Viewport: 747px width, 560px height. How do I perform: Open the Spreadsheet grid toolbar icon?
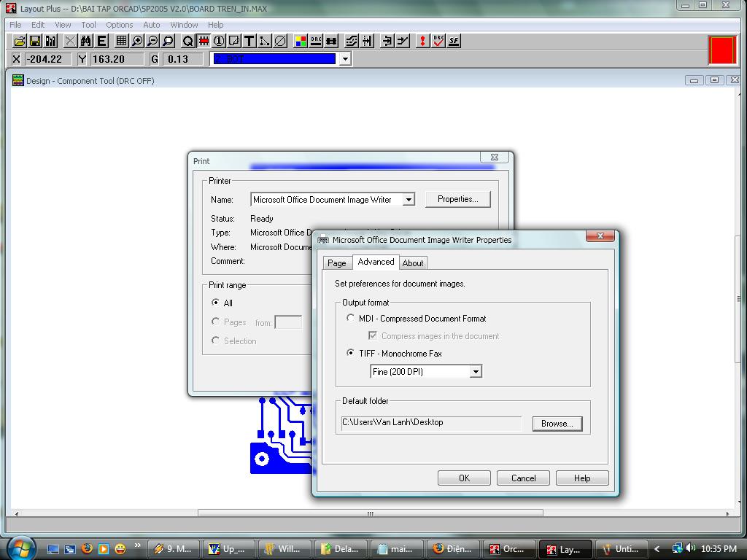click(x=122, y=41)
